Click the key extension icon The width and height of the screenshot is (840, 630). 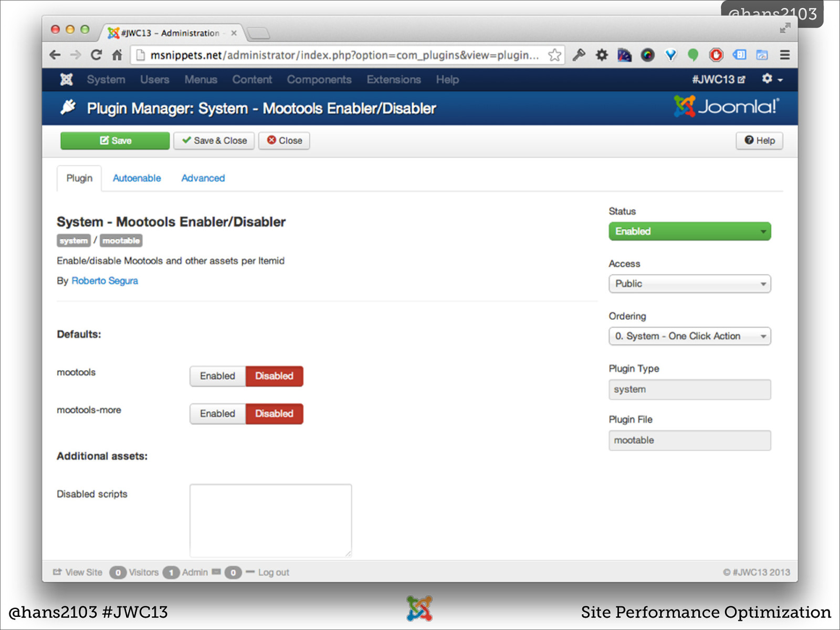(579, 55)
